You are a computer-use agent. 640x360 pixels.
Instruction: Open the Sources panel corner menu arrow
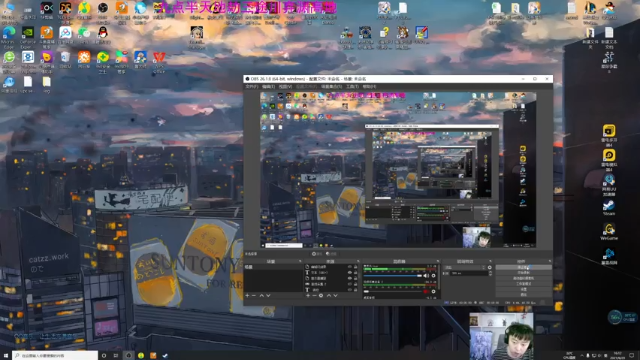tap(358, 261)
